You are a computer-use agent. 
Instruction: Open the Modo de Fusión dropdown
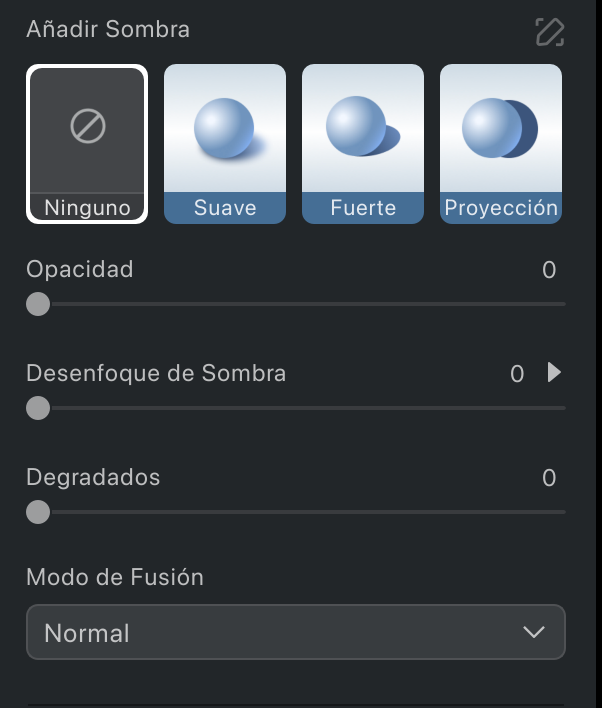296,632
